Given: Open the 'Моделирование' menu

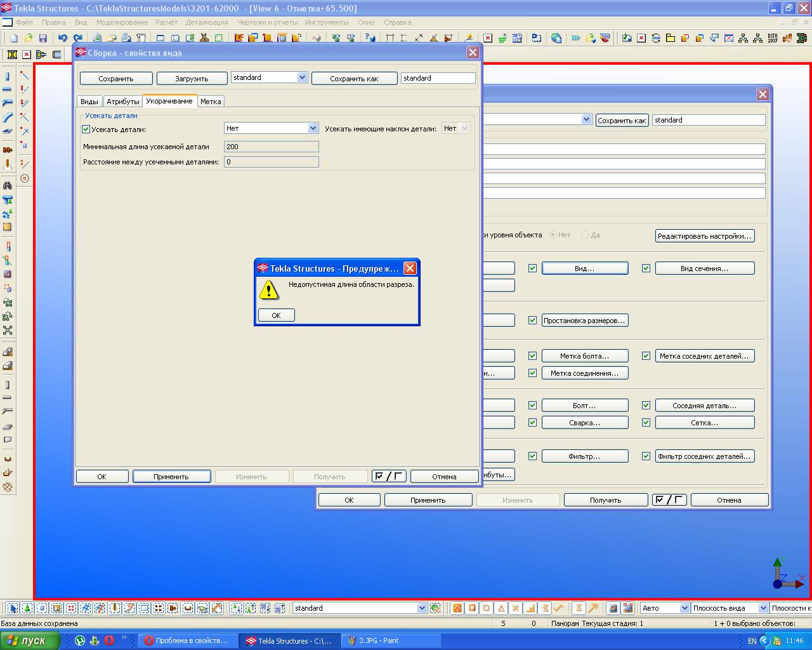Looking at the screenshot, I should pos(122,22).
